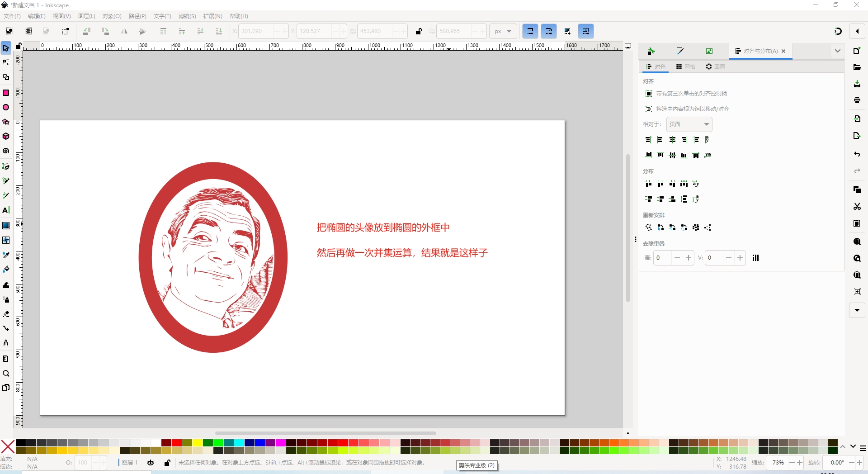
Task: Open the px units dropdown
Action: coord(503,31)
